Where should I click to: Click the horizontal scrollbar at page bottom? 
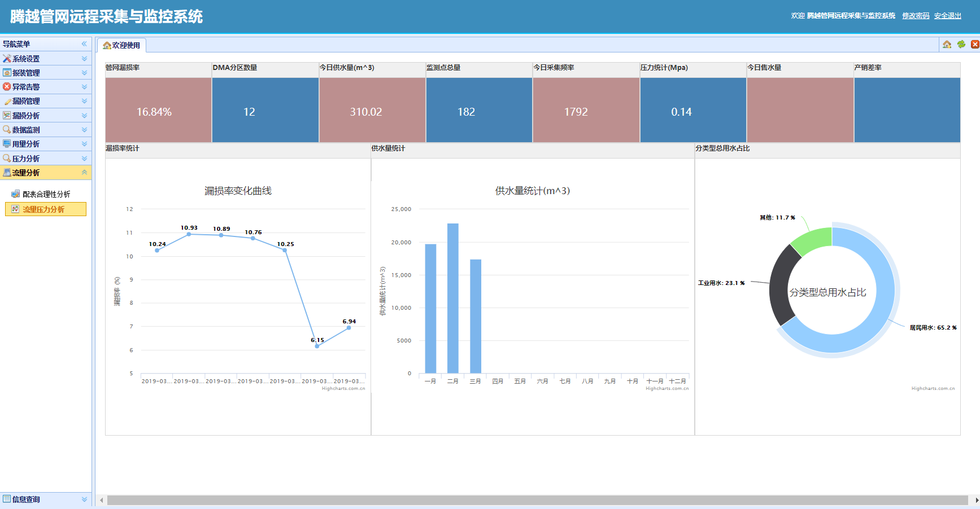pyautogui.click(x=537, y=500)
